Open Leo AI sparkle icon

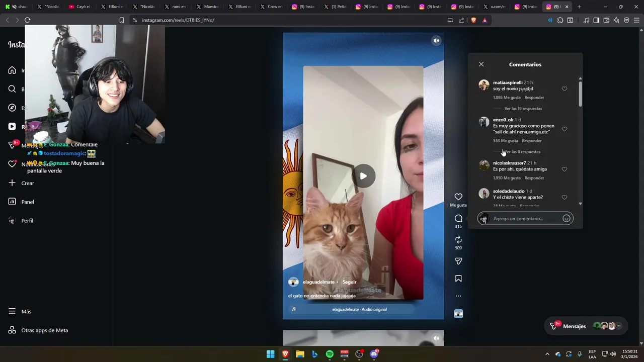click(616, 20)
